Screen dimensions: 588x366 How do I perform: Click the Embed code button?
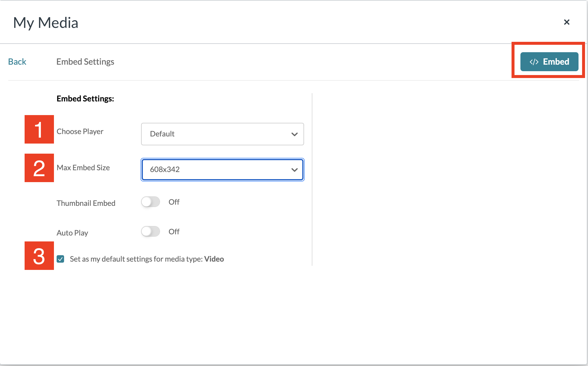(549, 62)
